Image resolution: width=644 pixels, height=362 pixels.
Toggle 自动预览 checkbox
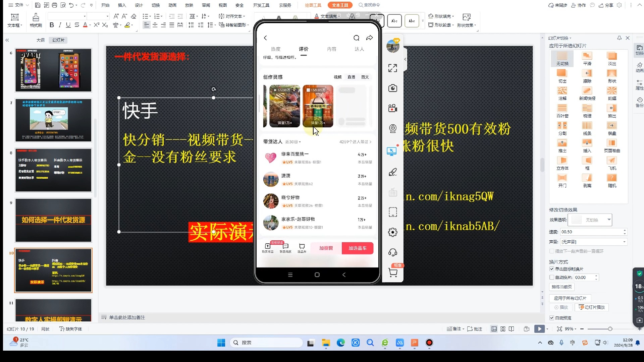click(x=552, y=318)
